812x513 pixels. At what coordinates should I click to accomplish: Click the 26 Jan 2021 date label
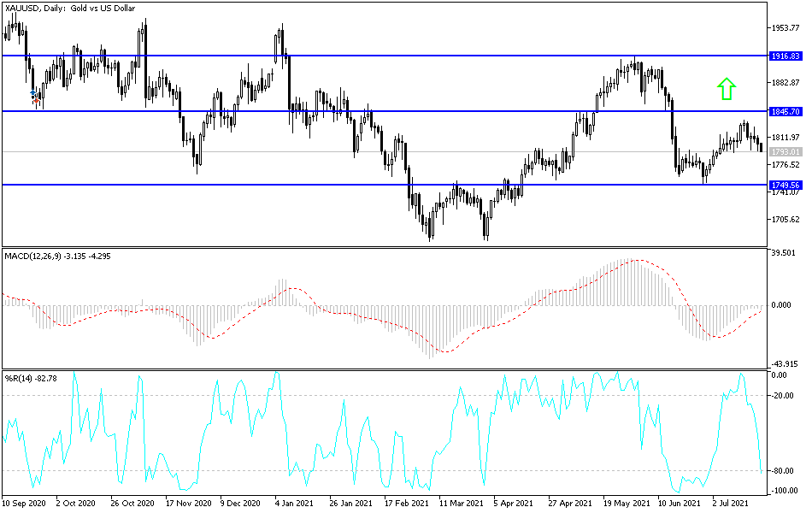click(x=350, y=504)
